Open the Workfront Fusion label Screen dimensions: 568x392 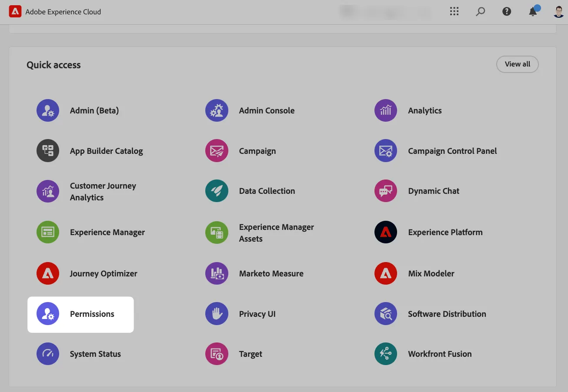click(440, 354)
